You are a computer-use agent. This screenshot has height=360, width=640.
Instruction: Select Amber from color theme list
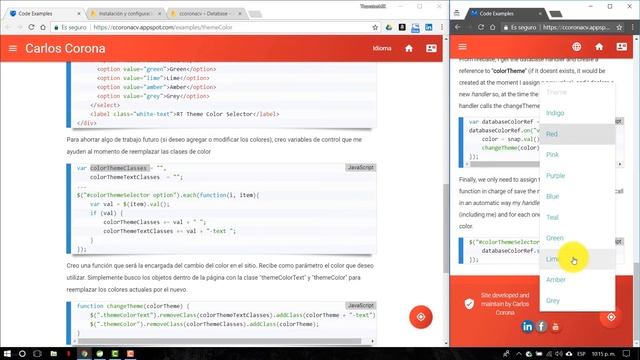[x=577, y=280]
